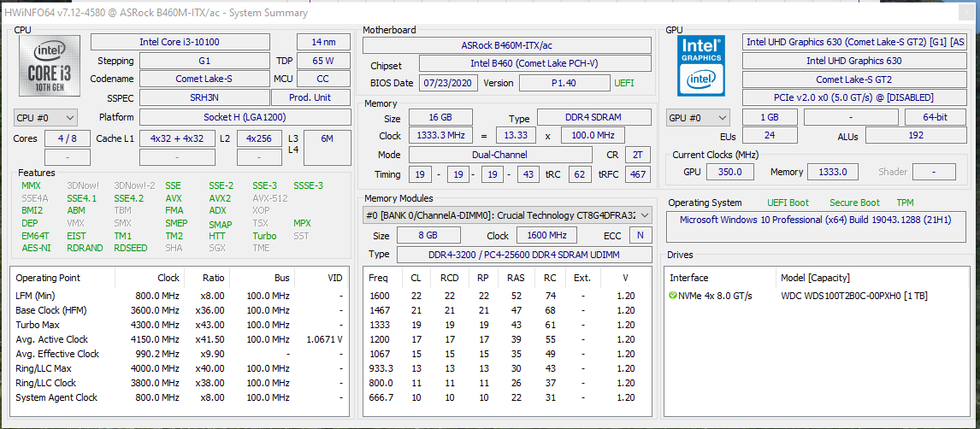Click the L1 cache 4x32 + 4x32 value
Screen dimensions: 980x429
pyautogui.click(x=177, y=138)
